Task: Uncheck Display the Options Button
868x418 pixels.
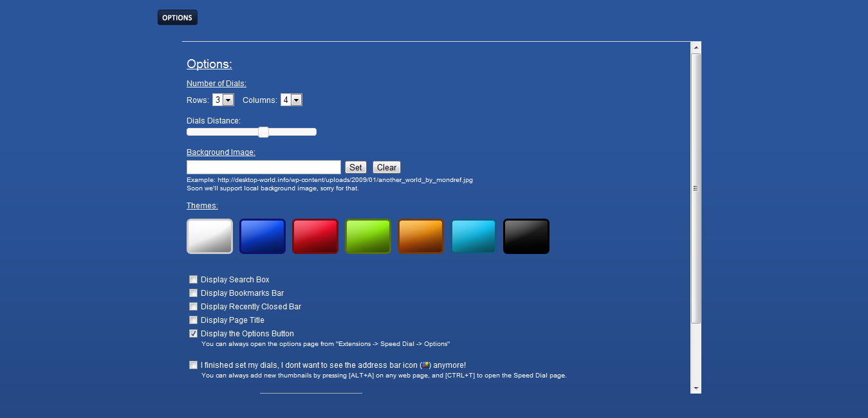Action: click(x=193, y=334)
